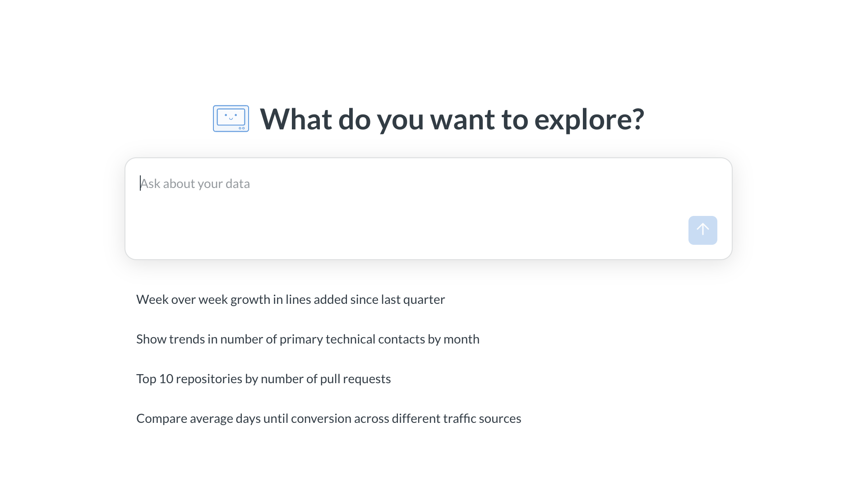Choose the primary technical contacts trends suggestion
859x504 pixels.
click(308, 339)
